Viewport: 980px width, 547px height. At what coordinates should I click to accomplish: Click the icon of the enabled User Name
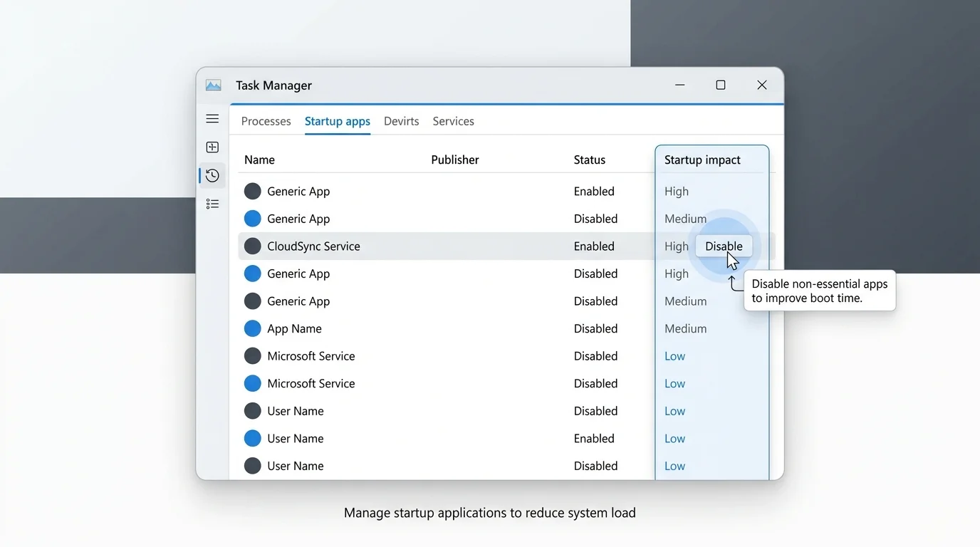point(252,439)
